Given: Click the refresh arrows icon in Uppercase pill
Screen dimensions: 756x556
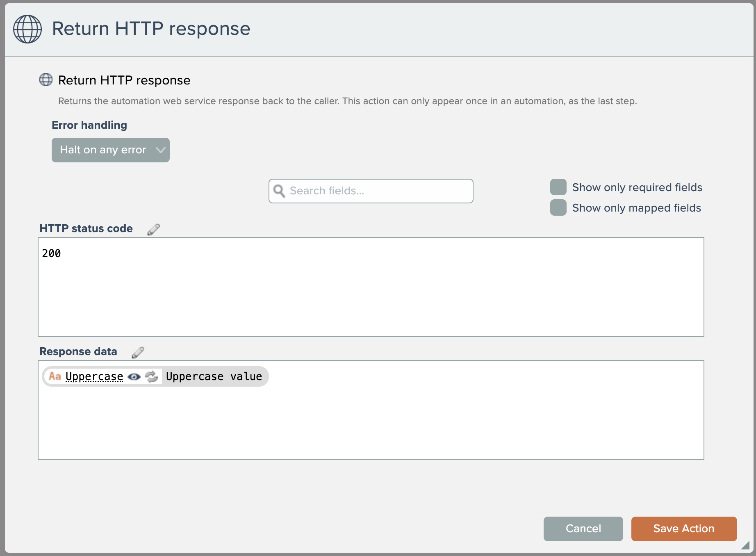Looking at the screenshot, I should click(151, 376).
